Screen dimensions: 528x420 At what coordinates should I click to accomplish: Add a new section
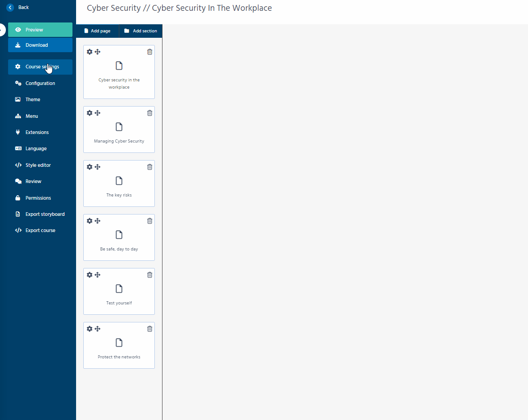140,31
